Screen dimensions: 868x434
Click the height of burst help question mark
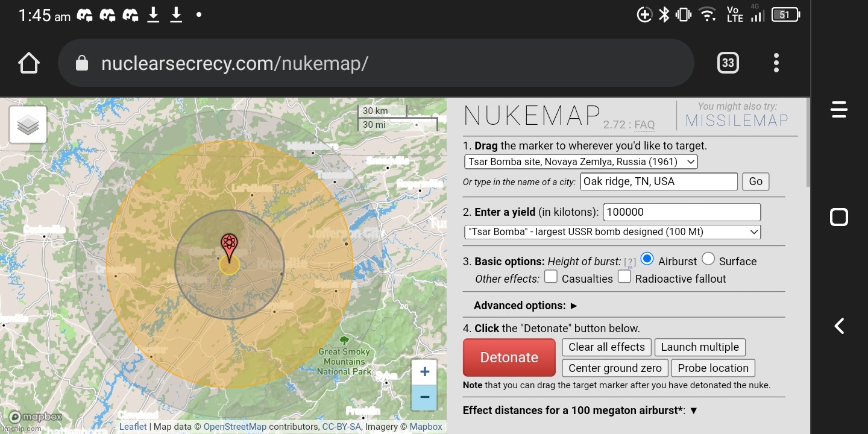coord(629,262)
